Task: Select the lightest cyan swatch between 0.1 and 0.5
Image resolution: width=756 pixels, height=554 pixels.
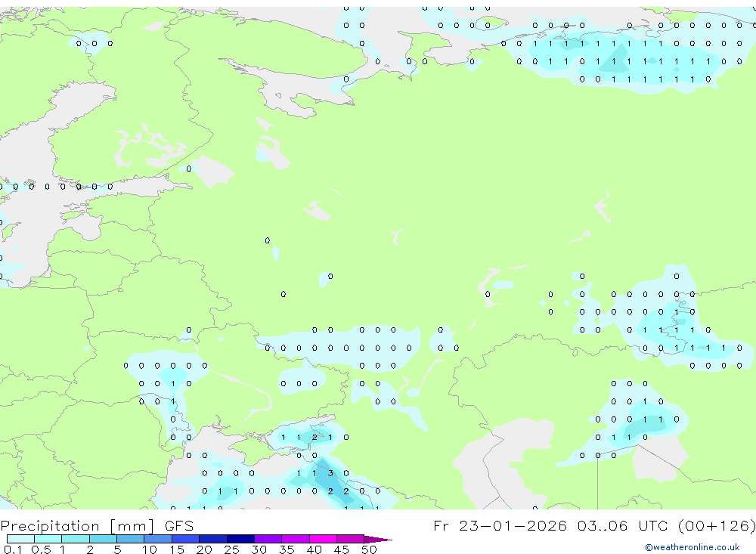Action: tap(20, 539)
